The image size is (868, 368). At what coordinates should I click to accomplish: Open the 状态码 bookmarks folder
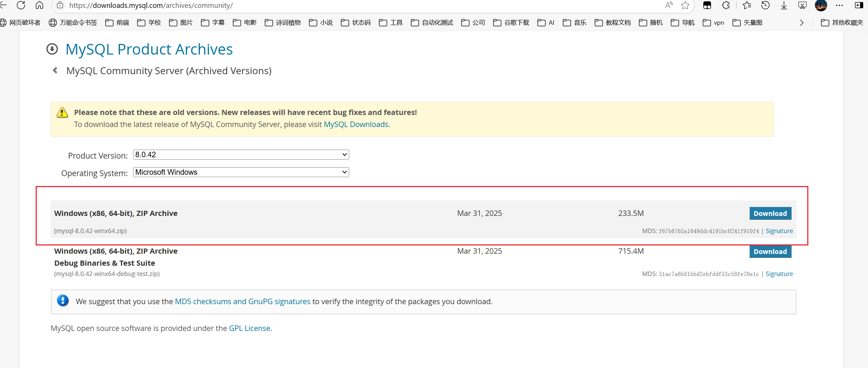356,23
